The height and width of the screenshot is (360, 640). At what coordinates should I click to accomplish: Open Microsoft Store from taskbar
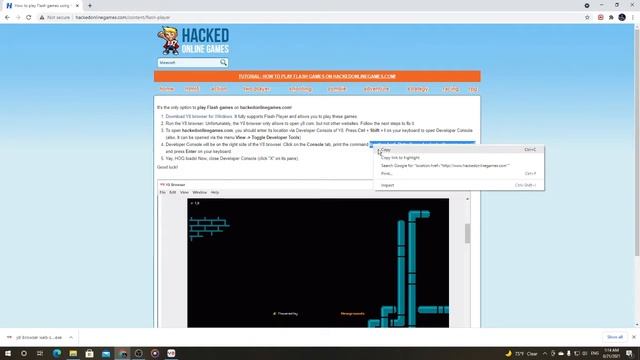point(89,353)
